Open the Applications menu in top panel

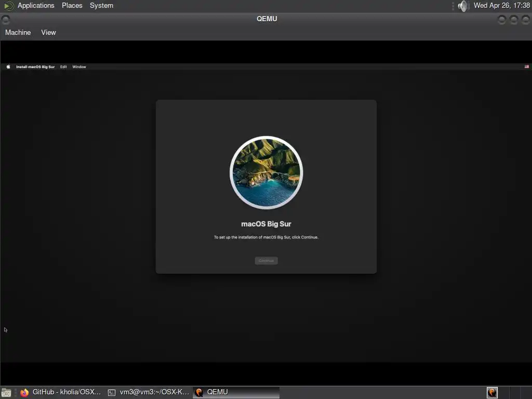click(x=36, y=6)
